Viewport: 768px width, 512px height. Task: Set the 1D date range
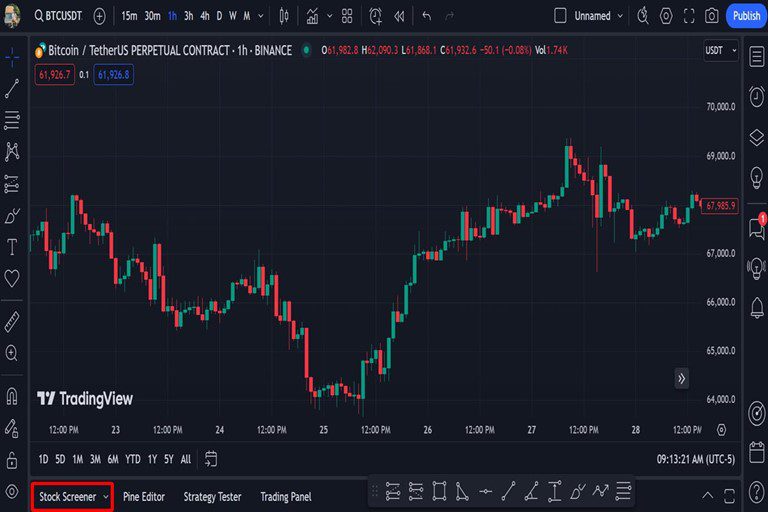(x=43, y=459)
